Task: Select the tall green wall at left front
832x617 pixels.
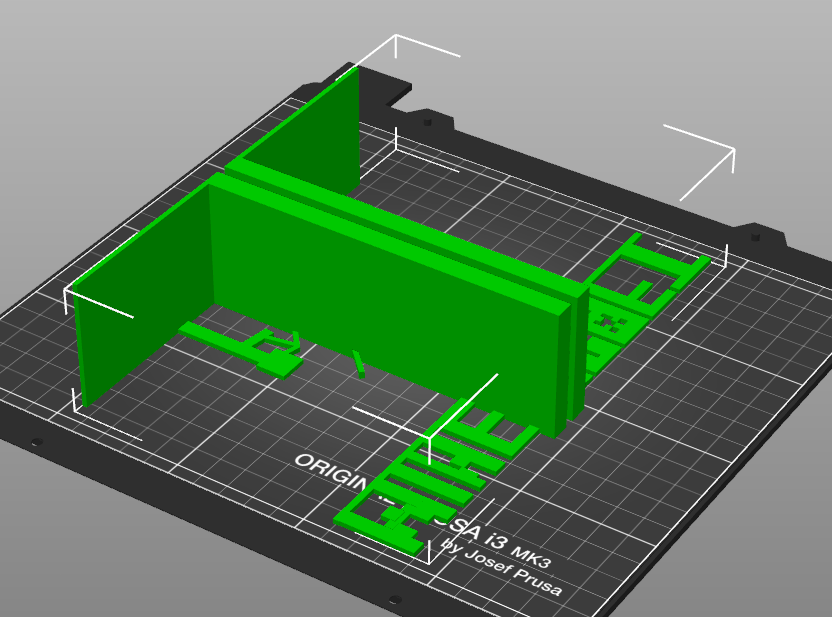Action: point(140,290)
